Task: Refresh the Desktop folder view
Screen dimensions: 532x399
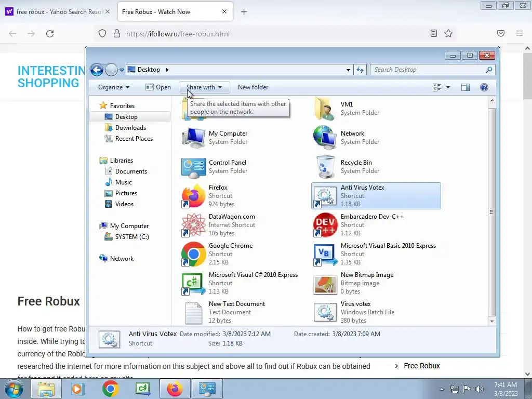Action: coord(360,70)
